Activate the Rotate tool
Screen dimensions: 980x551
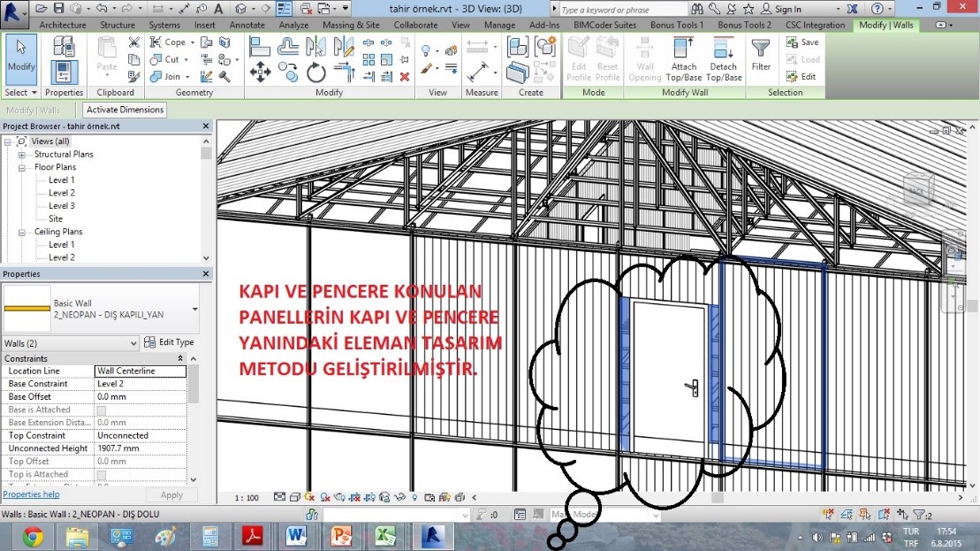pyautogui.click(x=316, y=72)
